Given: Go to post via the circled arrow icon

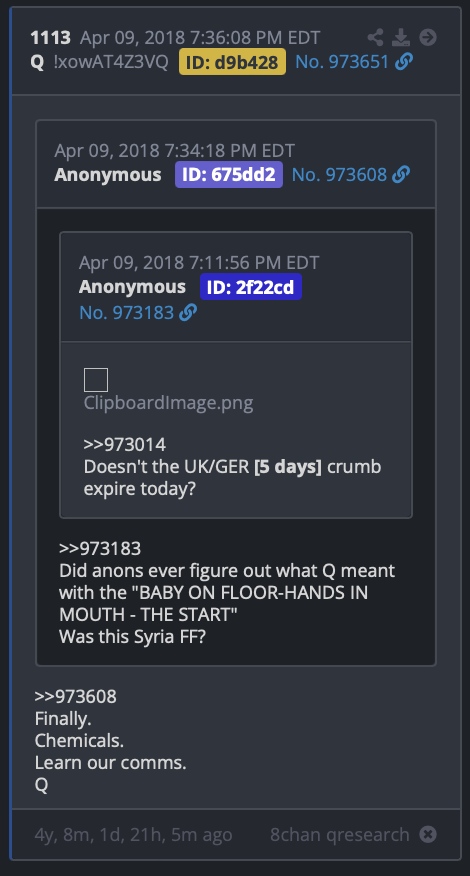Looking at the screenshot, I should point(428,37).
